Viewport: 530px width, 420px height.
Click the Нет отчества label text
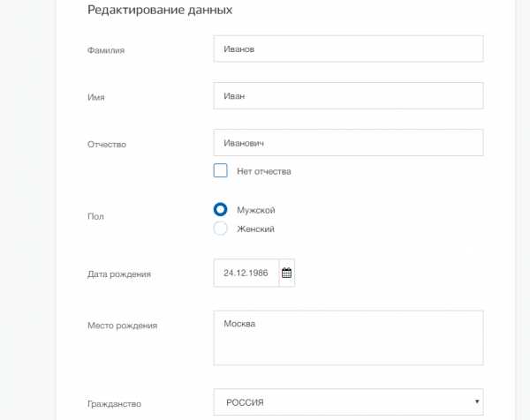tap(264, 171)
